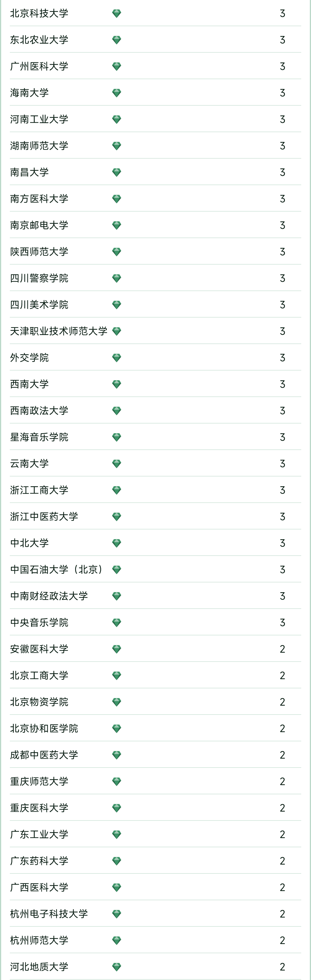The width and height of the screenshot is (311, 980).
Task: Select 广东药科大学 in the list
Action: pos(155,861)
